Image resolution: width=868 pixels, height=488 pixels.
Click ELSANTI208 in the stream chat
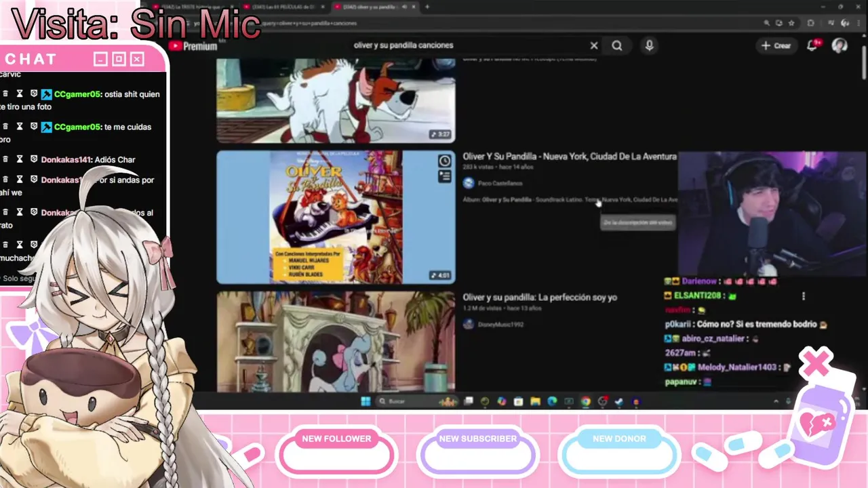[697, 296]
